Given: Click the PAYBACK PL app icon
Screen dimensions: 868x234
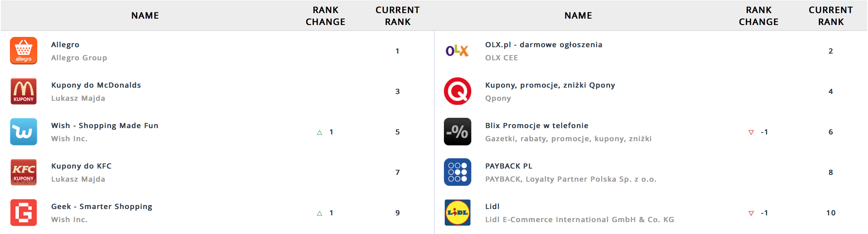Looking at the screenshot, I should (457, 172).
